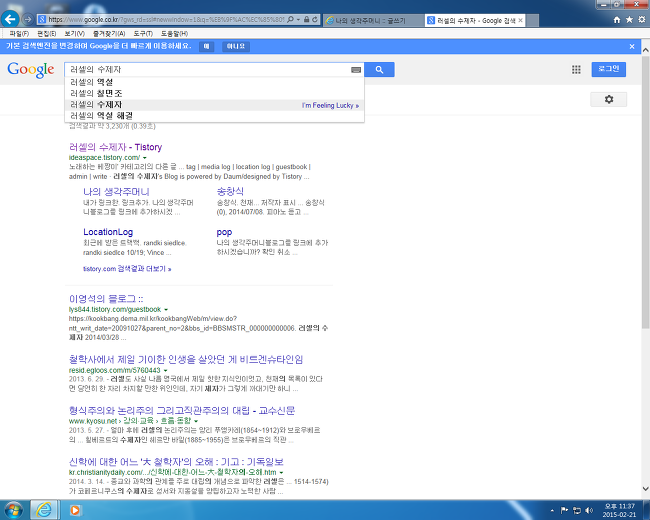
Task: Open sitelink pop
Action: point(224,232)
